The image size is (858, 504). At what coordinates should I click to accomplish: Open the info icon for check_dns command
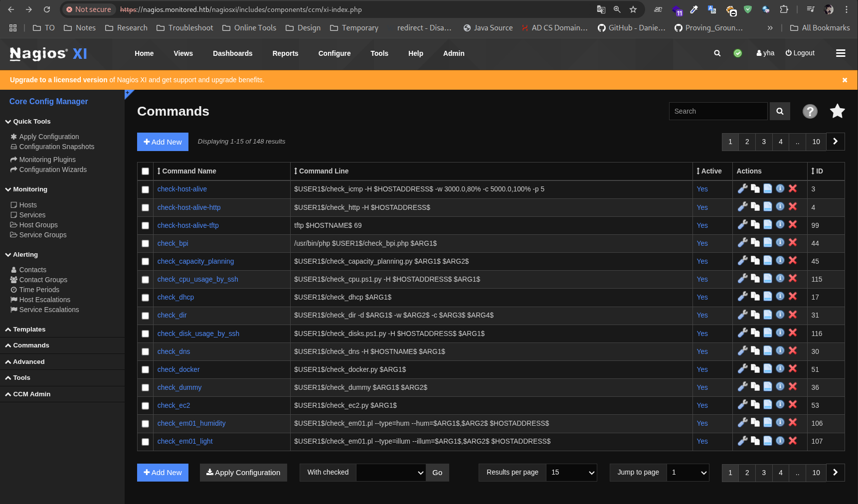coord(780,351)
